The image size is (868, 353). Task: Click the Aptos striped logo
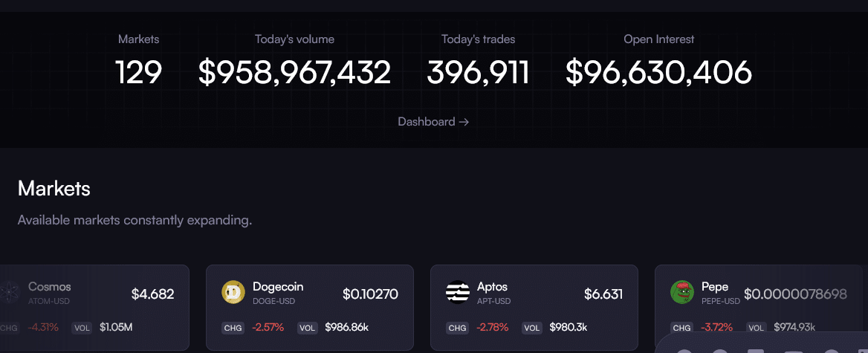tap(458, 293)
